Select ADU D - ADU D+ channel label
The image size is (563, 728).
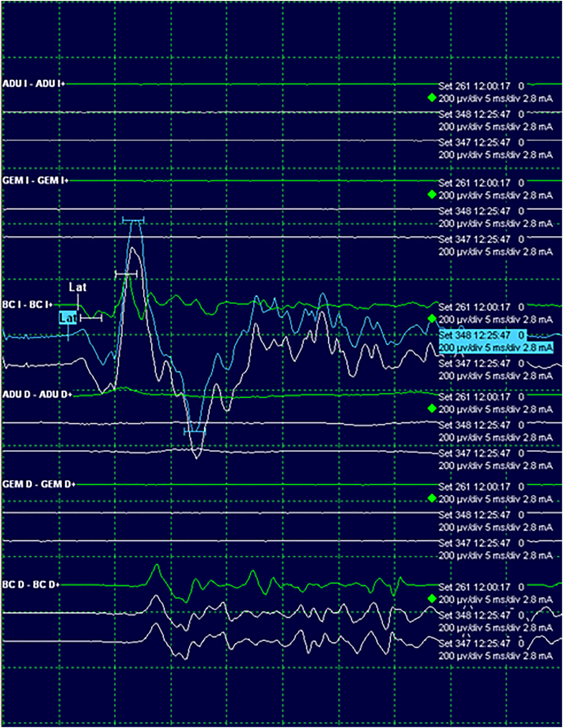(x=37, y=395)
